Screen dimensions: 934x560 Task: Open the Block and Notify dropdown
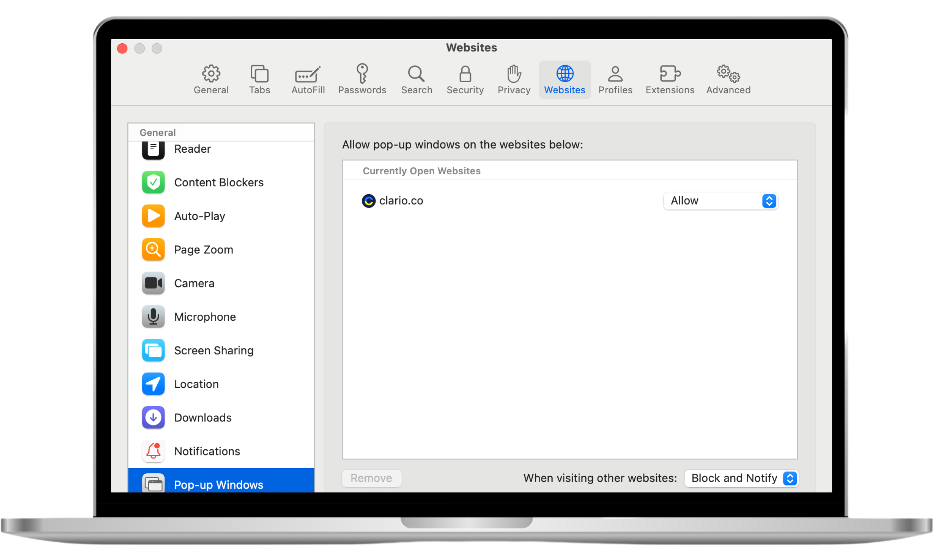(740, 478)
